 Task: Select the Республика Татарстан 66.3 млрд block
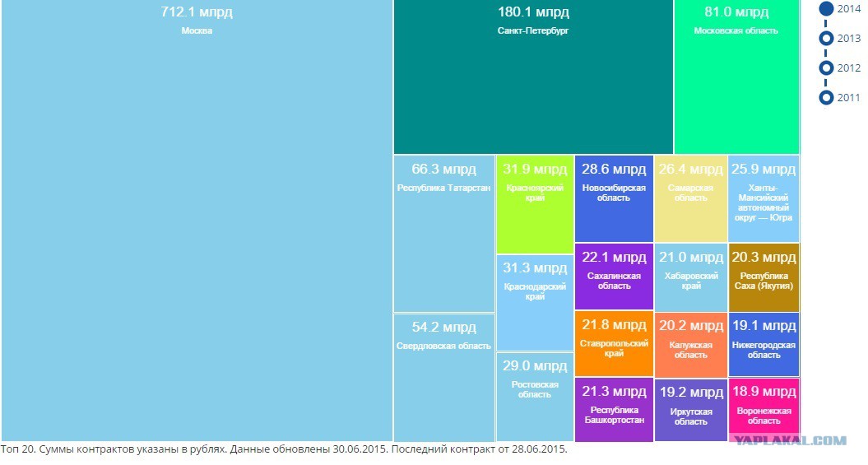(444, 234)
